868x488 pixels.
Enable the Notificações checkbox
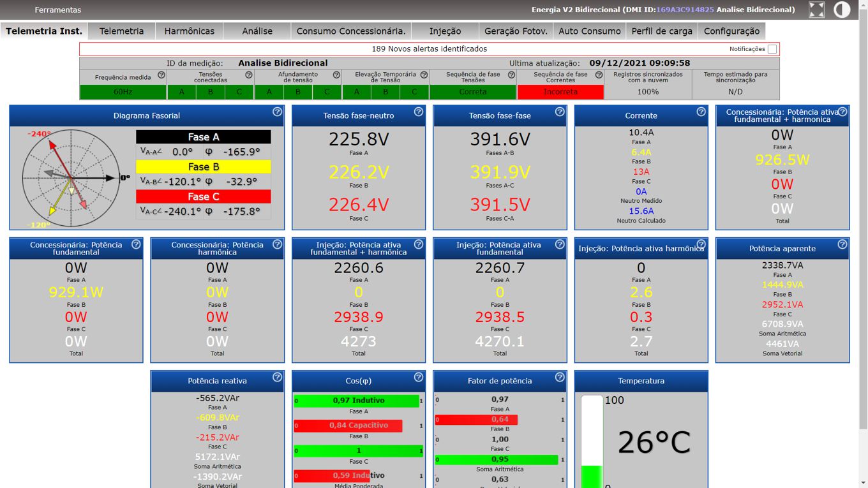pos(772,49)
